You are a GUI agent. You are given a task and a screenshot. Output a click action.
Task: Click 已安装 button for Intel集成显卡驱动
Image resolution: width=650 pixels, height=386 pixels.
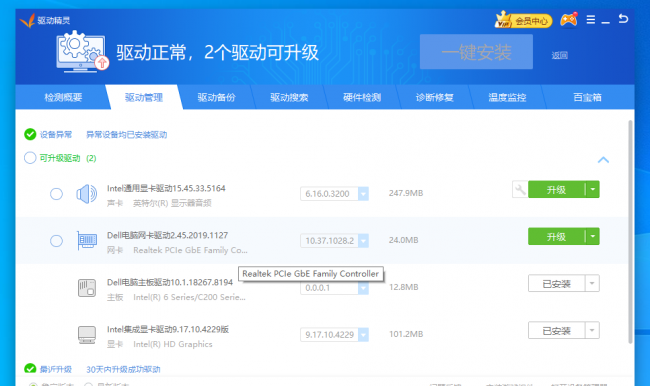(556, 330)
